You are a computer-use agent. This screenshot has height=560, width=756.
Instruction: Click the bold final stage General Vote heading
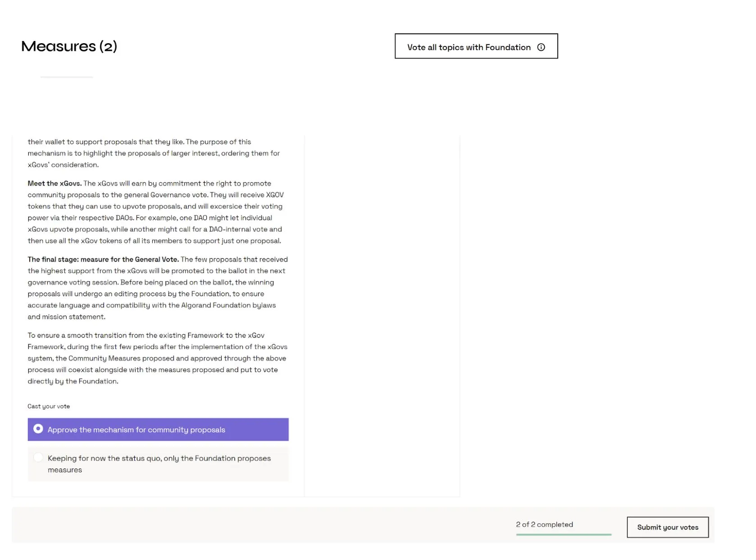103,259
